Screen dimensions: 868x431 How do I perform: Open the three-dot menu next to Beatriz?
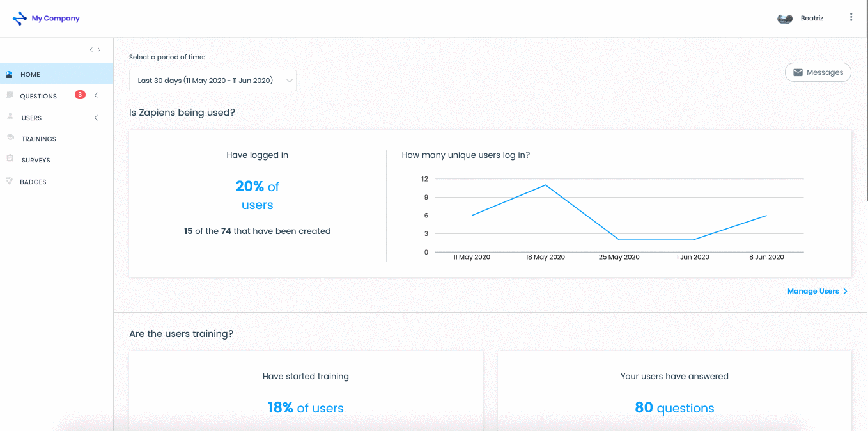(851, 17)
